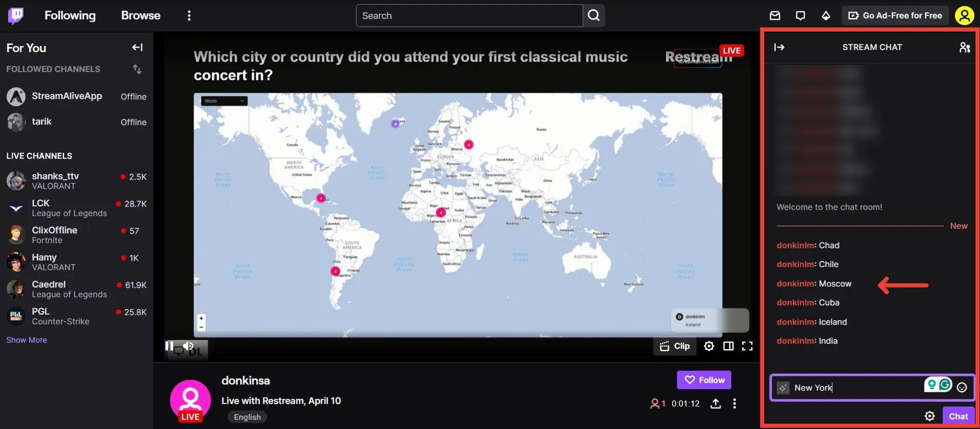Click the Moscow map marker
Viewport: 980px width, 429px height.
tap(468, 145)
